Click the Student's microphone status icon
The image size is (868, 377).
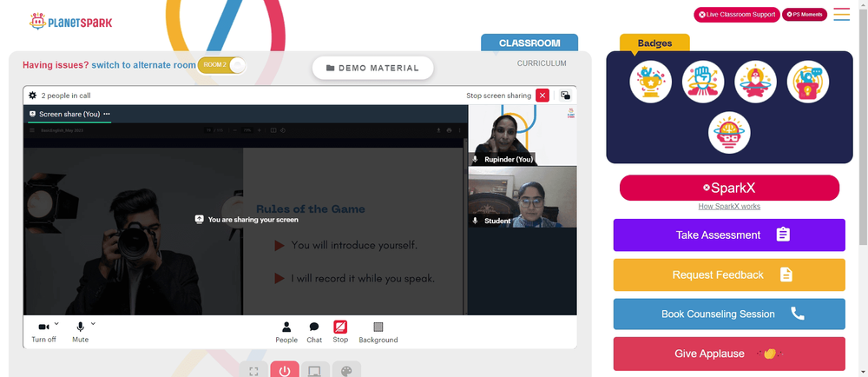pos(475,221)
